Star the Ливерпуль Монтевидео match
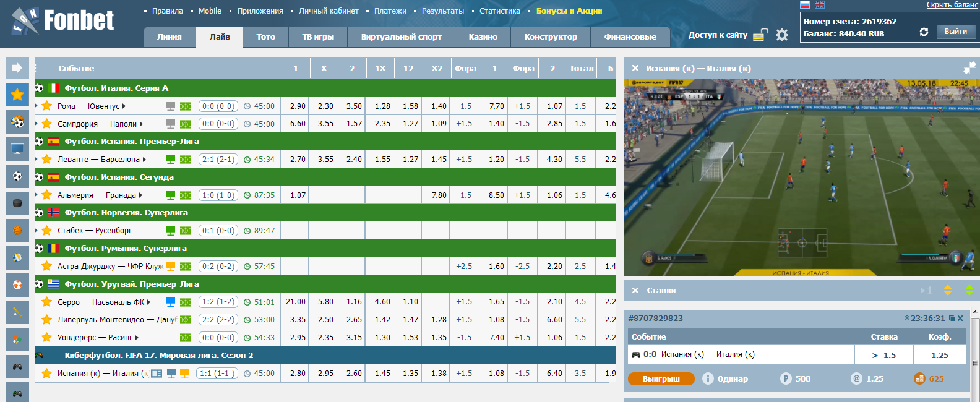Image resolution: width=980 pixels, height=402 pixels. click(x=46, y=320)
